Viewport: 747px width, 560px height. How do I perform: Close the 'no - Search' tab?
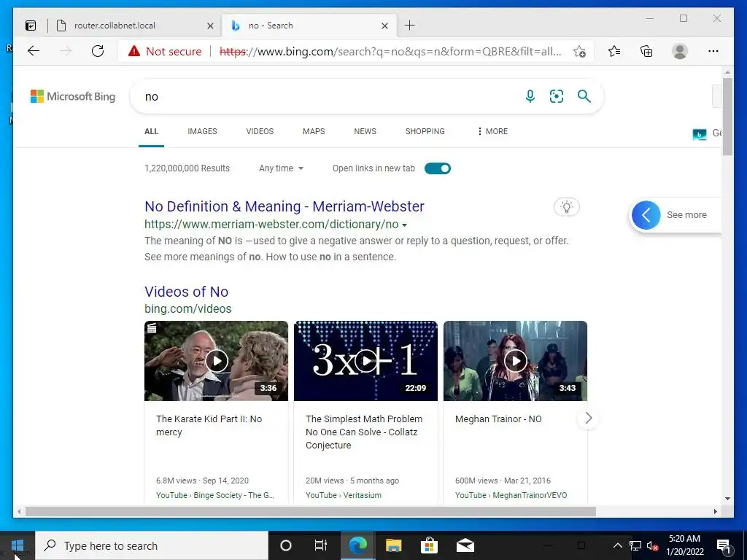[x=385, y=26]
